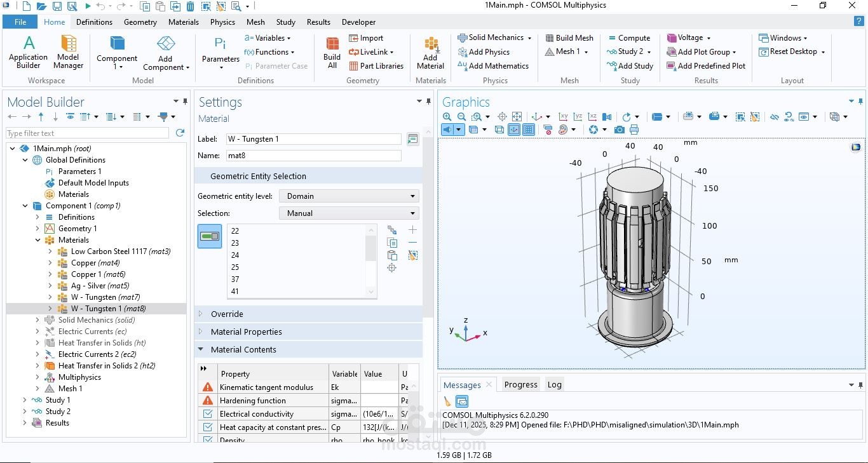
Task: Toggle the wireframe rendering button
Action: (x=499, y=130)
